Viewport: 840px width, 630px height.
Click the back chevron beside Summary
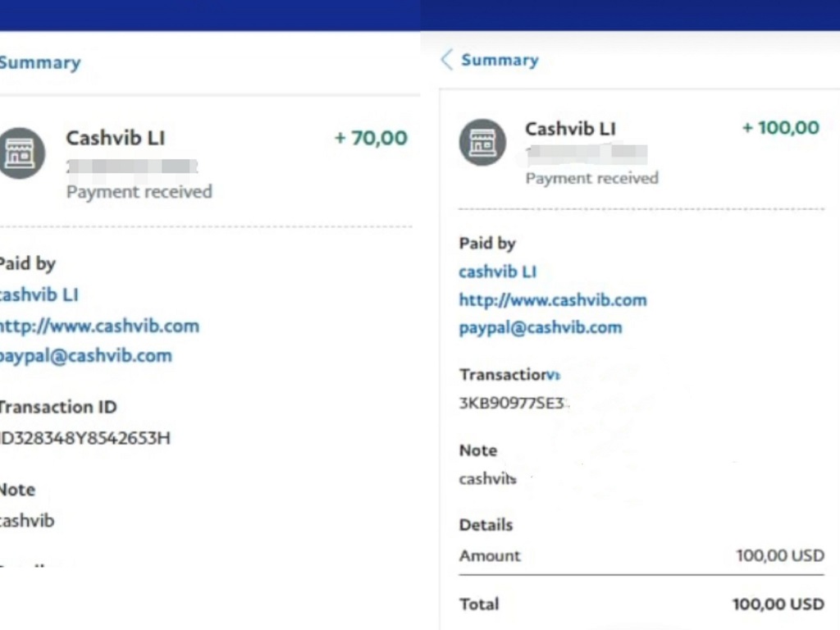tap(447, 60)
